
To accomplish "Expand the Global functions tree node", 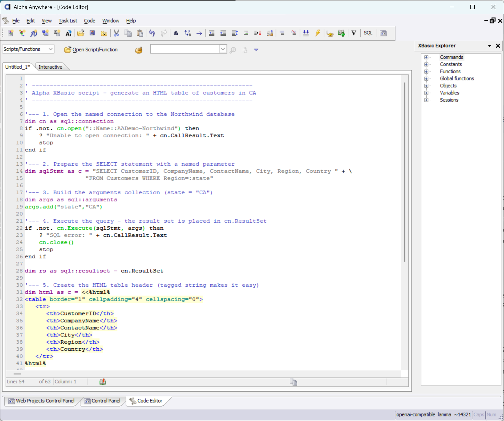I will [x=426, y=79].
